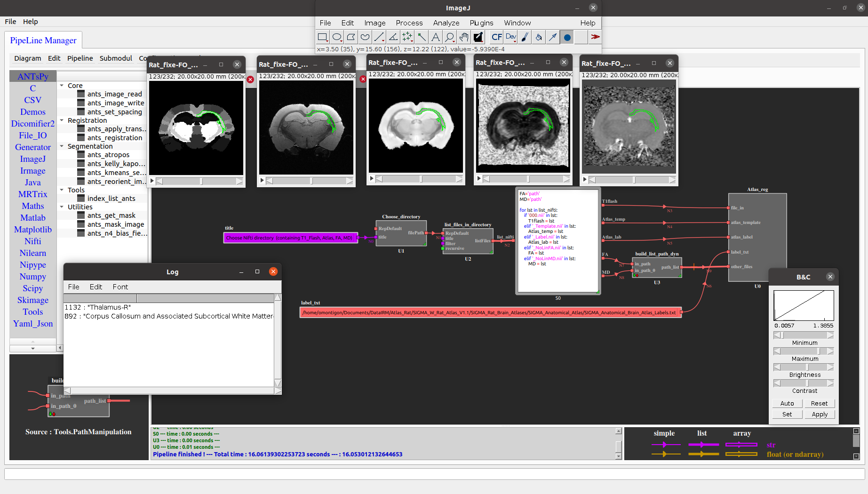The image size is (868, 494).
Task: Select the Nipype module category
Action: pyautogui.click(x=33, y=265)
